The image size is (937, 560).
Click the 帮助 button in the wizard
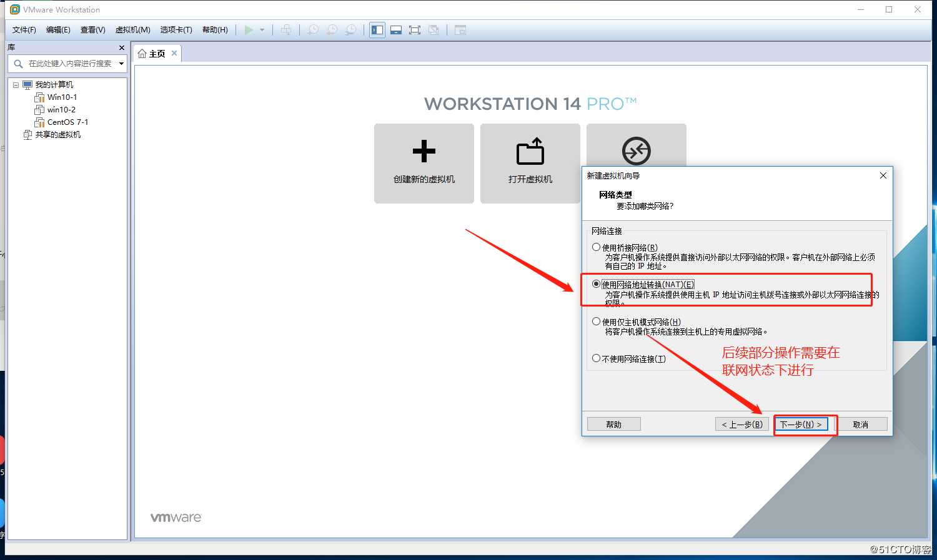pyautogui.click(x=614, y=425)
